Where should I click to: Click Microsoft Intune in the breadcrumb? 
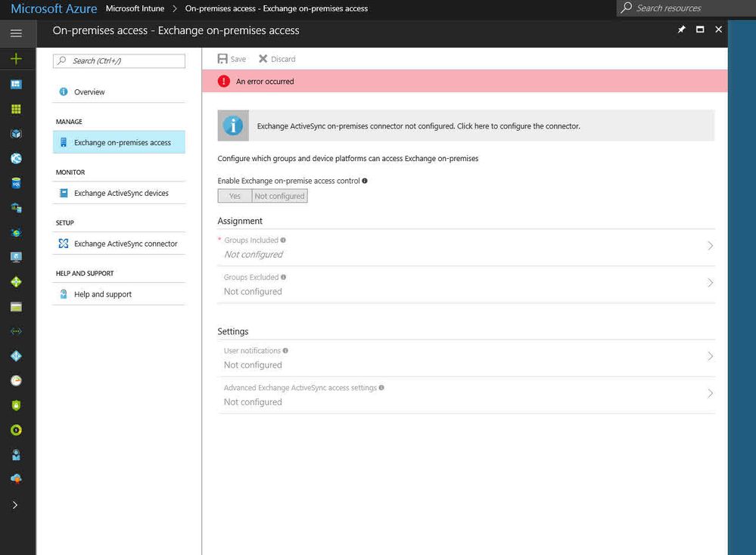[135, 8]
